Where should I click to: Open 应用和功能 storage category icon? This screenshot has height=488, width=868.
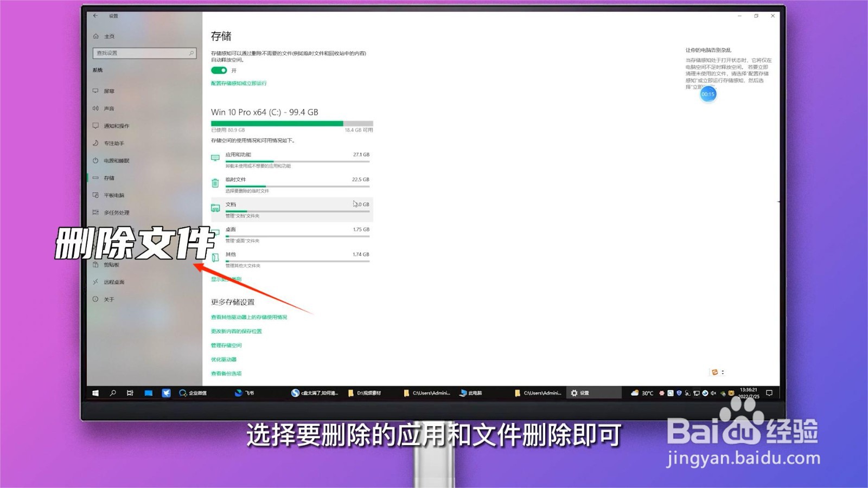click(x=215, y=157)
